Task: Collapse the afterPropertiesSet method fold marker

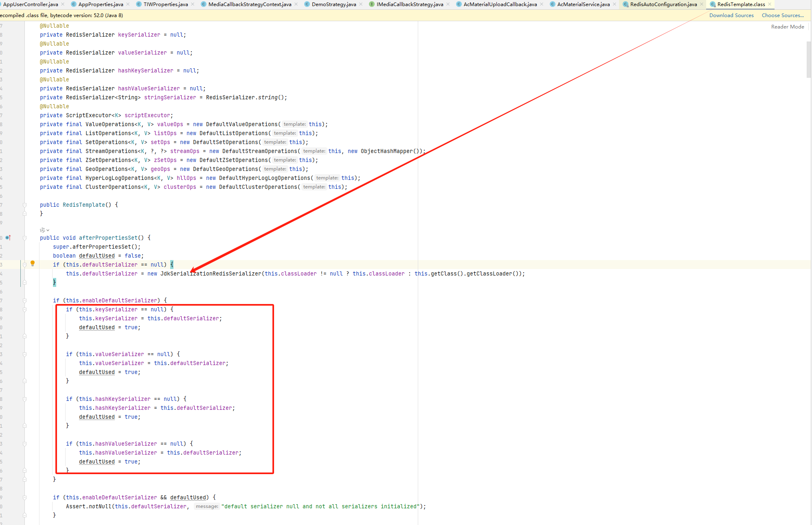Action: pyautogui.click(x=24, y=238)
